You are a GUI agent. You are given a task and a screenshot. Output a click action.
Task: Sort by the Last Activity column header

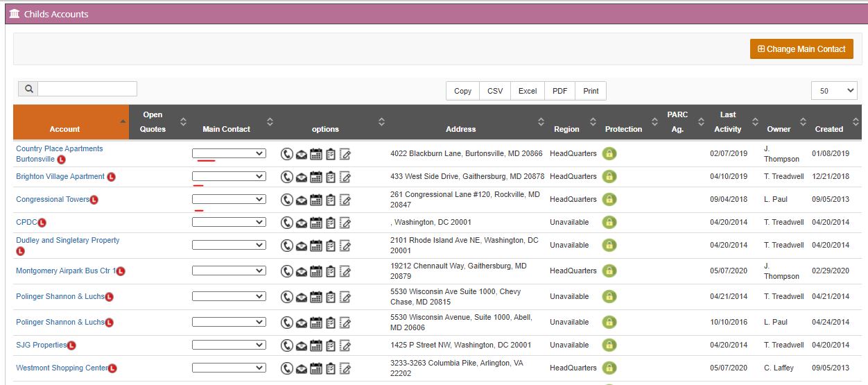pyautogui.click(x=728, y=122)
